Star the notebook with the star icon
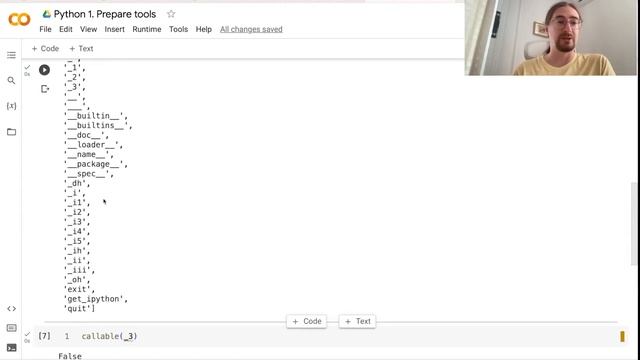The height and width of the screenshot is (360, 640). (171, 14)
